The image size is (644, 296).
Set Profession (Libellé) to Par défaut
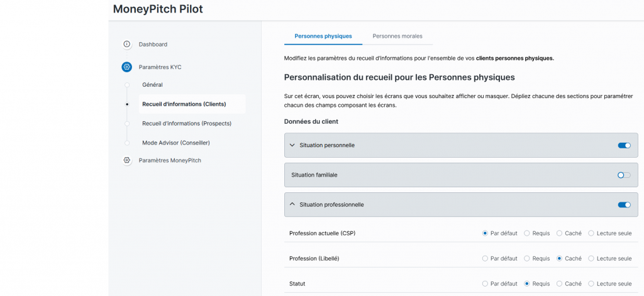[x=485, y=258]
